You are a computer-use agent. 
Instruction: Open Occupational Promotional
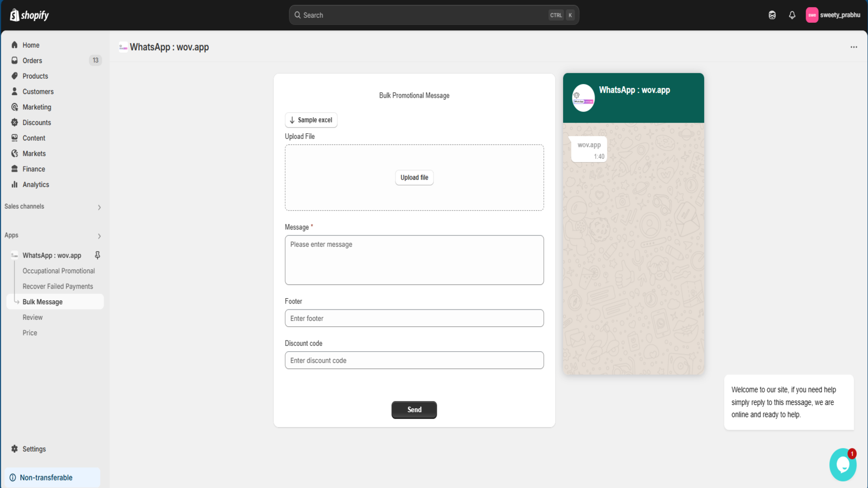[59, 271]
